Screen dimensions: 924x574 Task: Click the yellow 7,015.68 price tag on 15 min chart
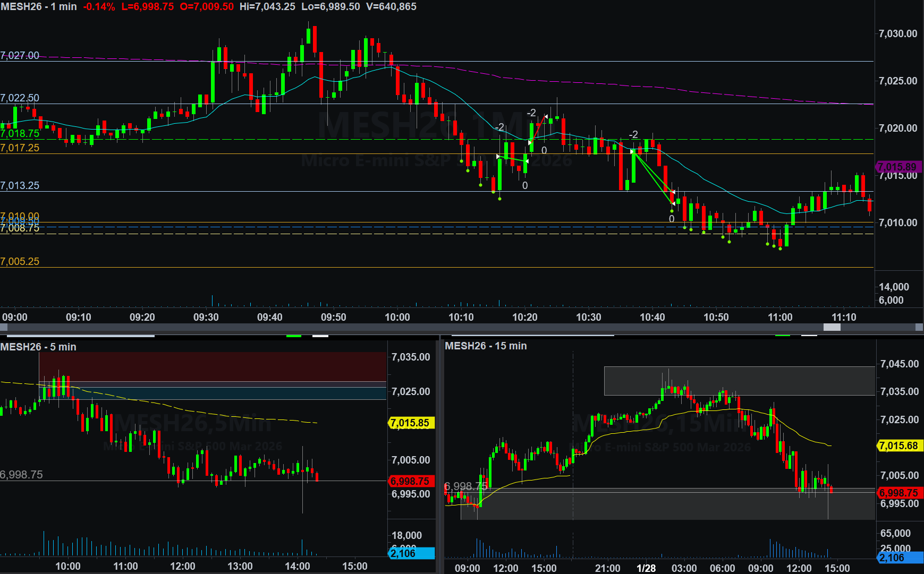pos(900,446)
